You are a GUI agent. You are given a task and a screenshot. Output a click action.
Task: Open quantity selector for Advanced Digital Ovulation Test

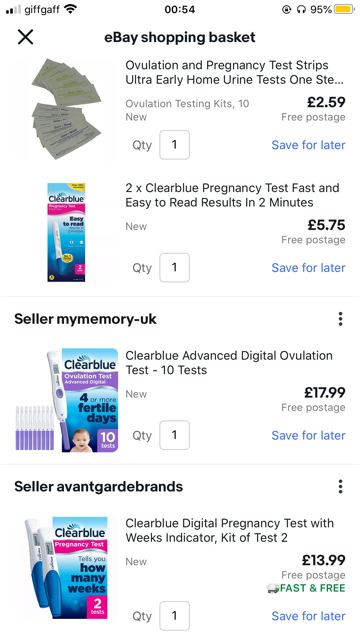(x=174, y=436)
